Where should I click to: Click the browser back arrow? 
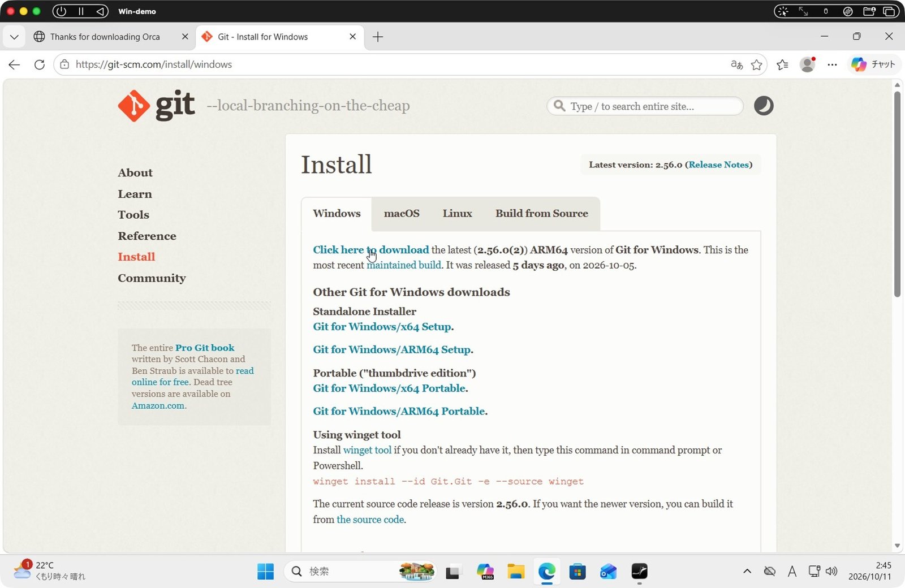pos(15,64)
